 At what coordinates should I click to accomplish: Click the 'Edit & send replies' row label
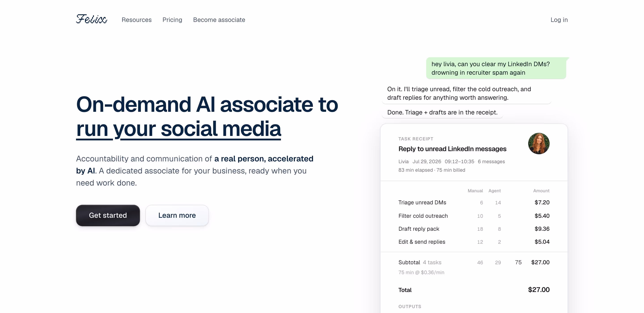422,242
